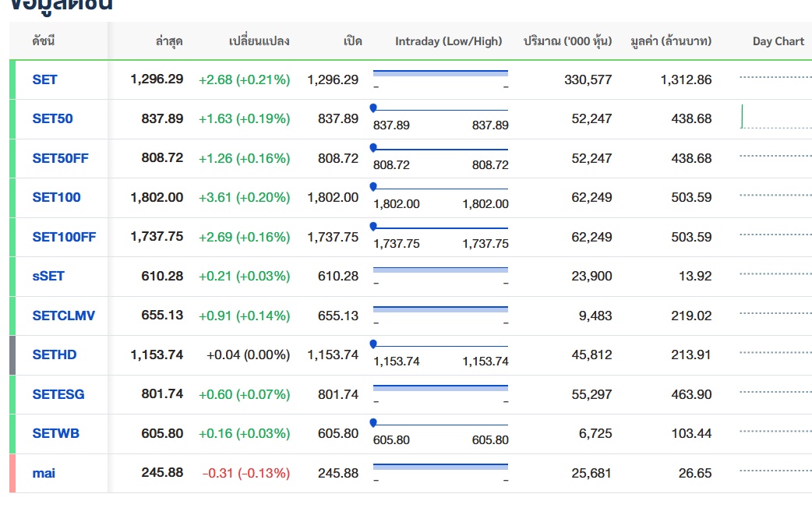This screenshot has height=508, width=812.
Task: Click the SETHD intraday low/high bar
Action: [440, 345]
